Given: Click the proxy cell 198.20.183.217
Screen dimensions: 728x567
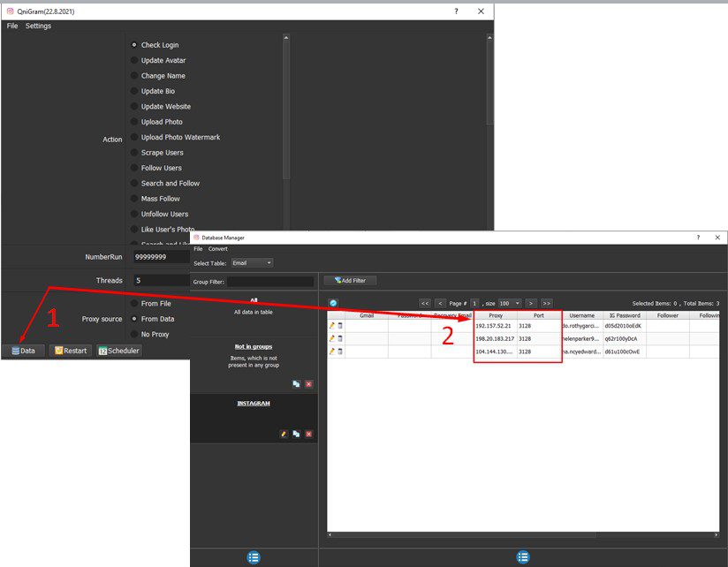Looking at the screenshot, I should (496, 339).
